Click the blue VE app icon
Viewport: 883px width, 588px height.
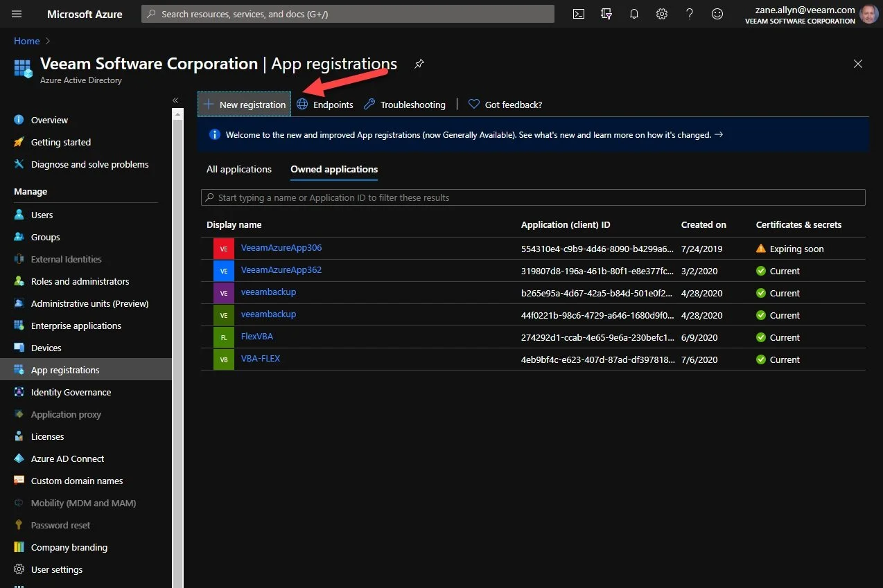pyautogui.click(x=224, y=271)
